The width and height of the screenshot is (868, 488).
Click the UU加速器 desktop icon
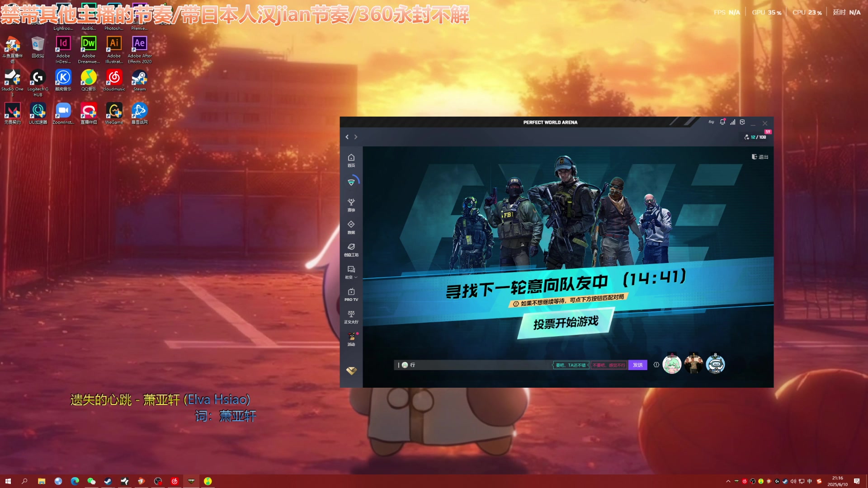coord(38,113)
